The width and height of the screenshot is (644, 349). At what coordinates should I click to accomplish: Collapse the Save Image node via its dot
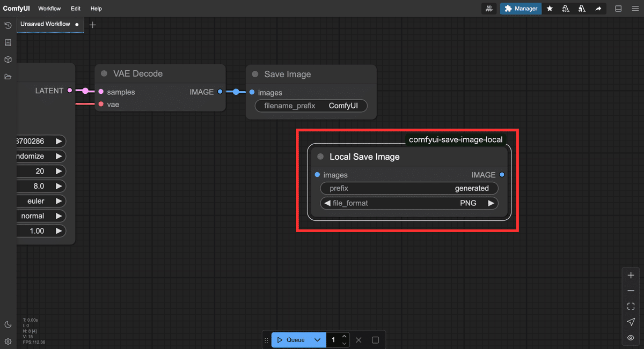pos(255,75)
